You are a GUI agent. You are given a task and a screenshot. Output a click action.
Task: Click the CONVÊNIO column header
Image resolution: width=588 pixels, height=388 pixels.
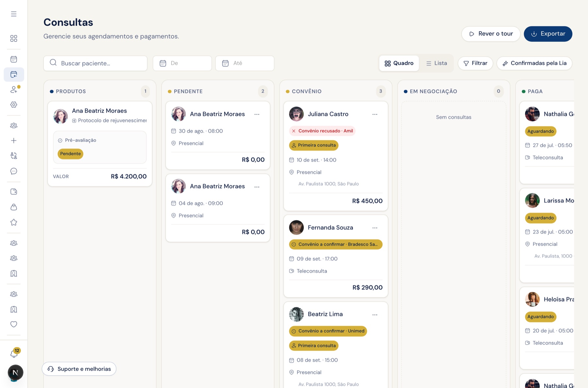coord(307,92)
